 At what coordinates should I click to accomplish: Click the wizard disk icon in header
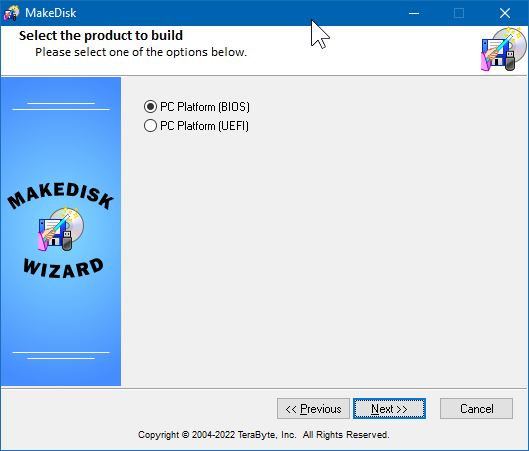point(503,50)
